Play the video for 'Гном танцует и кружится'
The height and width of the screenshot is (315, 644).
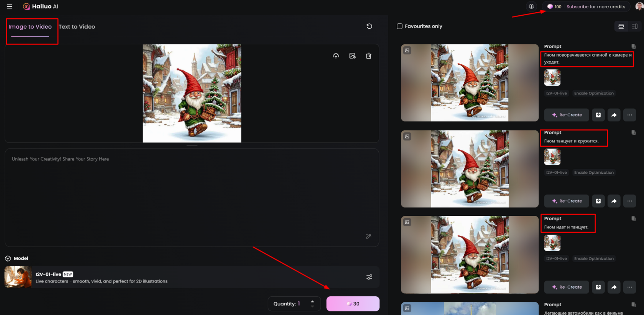click(470, 169)
